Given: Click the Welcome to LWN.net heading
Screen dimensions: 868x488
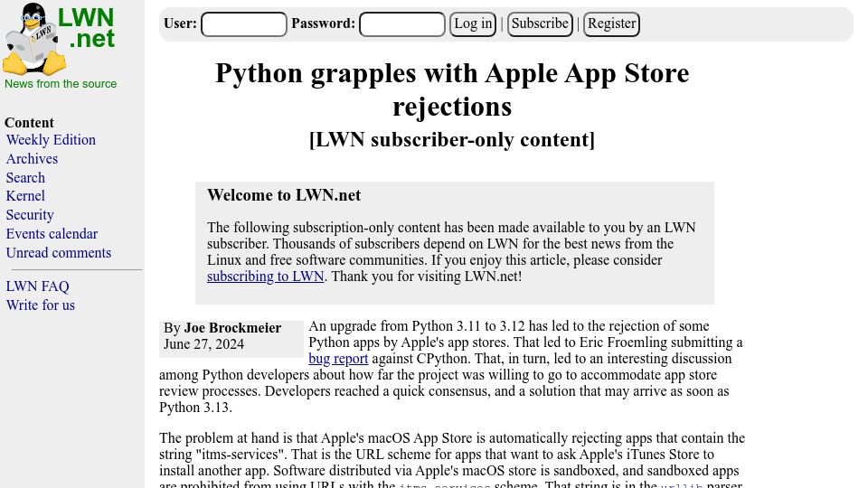Looking at the screenshot, I should coord(284,195).
